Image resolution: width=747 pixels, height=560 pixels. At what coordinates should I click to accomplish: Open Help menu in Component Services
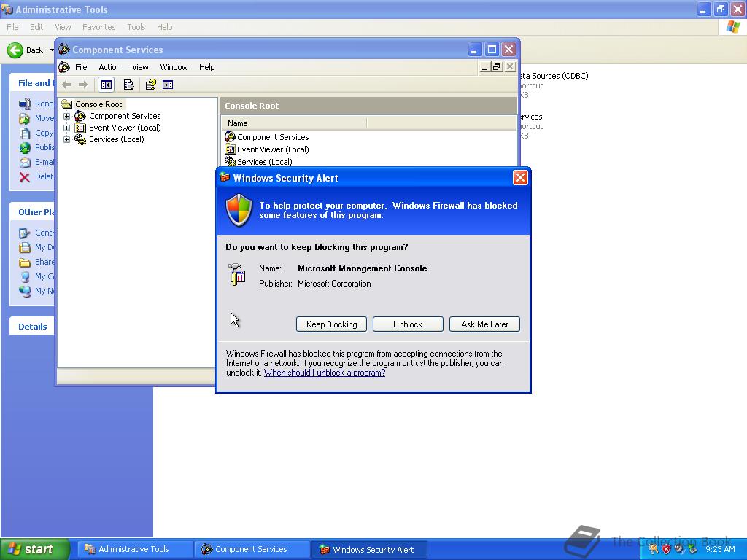[206, 67]
